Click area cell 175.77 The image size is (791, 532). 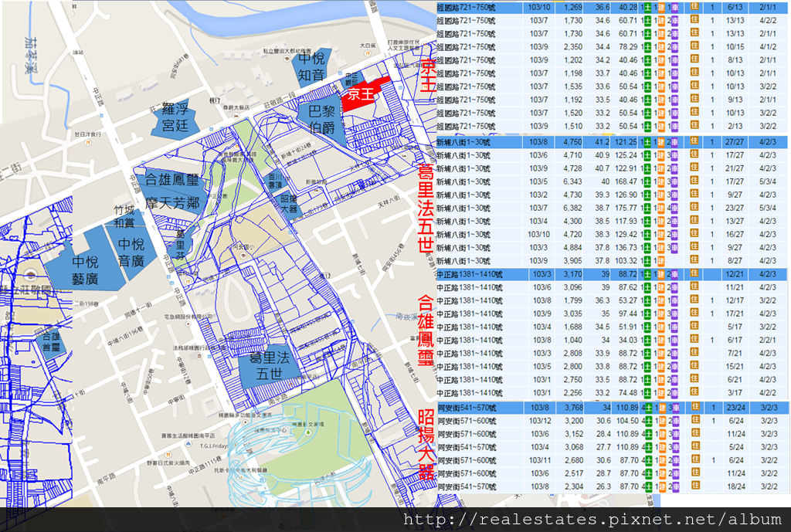626,208
